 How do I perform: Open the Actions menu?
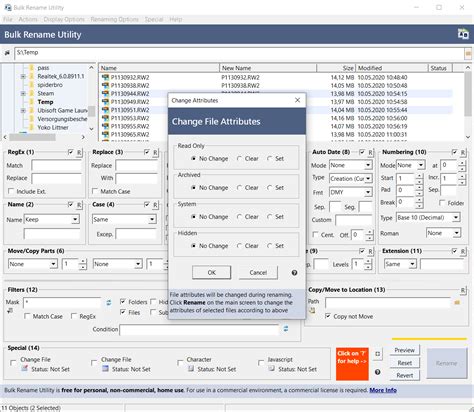pos(28,19)
